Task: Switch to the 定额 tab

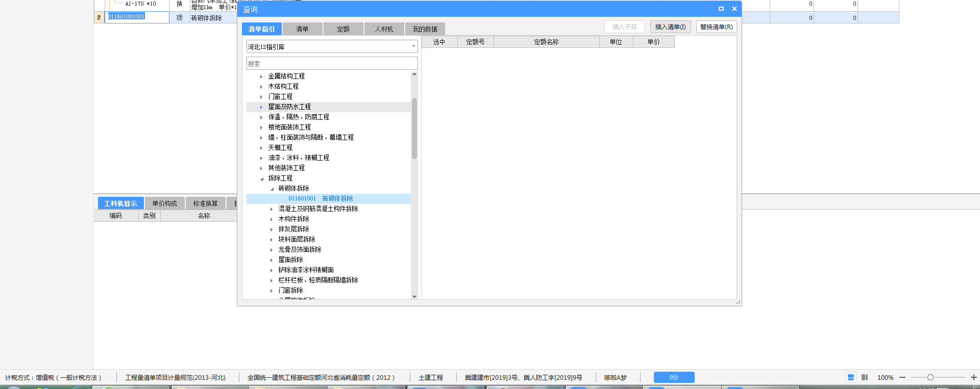Action: click(x=343, y=29)
